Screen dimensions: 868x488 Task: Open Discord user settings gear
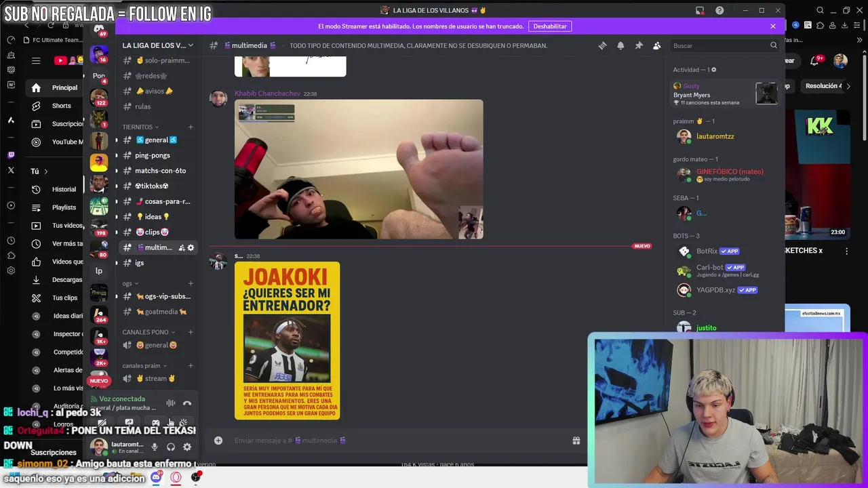[187, 447]
